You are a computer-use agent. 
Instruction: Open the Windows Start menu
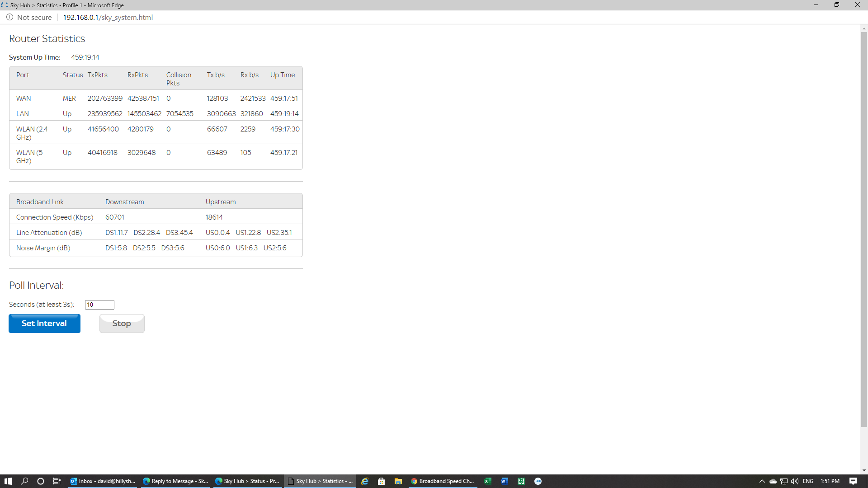[x=8, y=481]
